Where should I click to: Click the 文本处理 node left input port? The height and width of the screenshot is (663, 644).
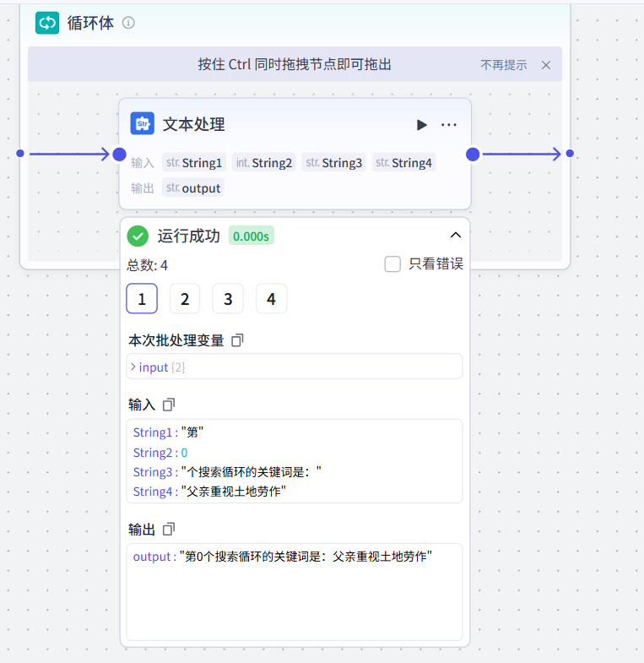120,154
